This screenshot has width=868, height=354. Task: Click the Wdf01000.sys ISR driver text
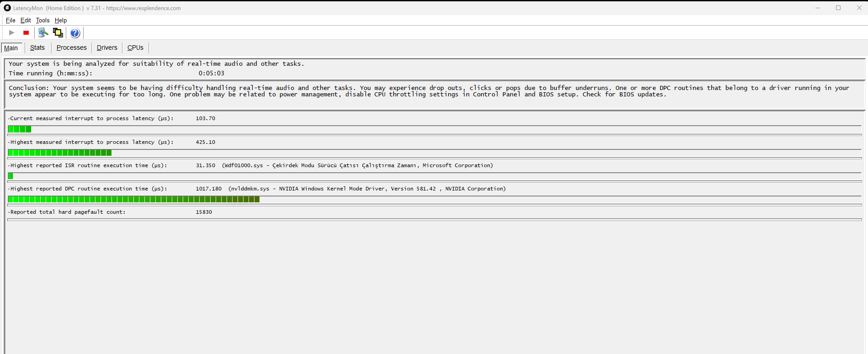coord(358,165)
